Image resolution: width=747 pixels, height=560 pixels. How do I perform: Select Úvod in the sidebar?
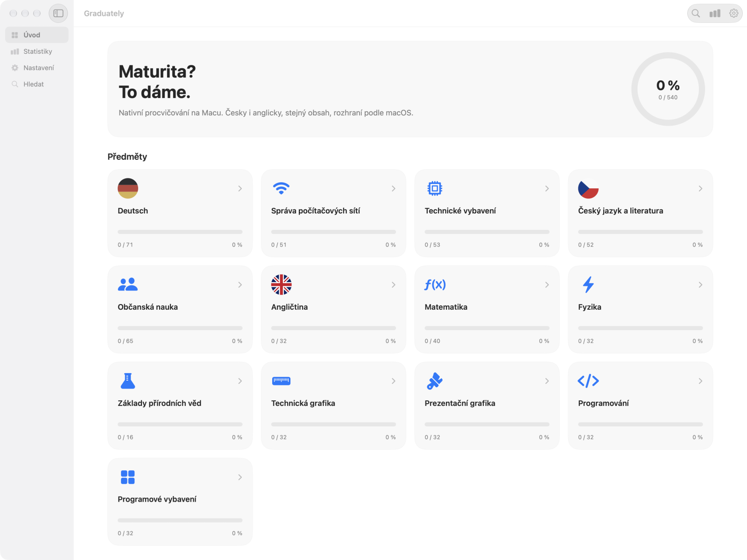[x=37, y=35]
